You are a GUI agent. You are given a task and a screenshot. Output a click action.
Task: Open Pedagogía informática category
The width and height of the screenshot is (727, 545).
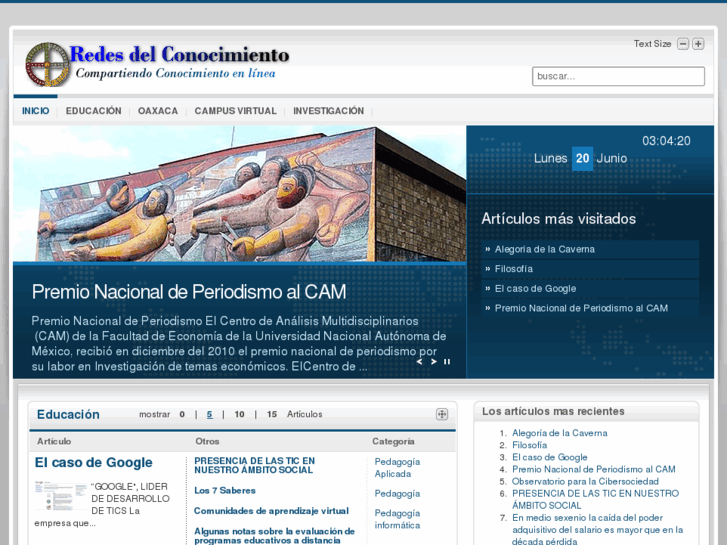pyautogui.click(x=397, y=519)
